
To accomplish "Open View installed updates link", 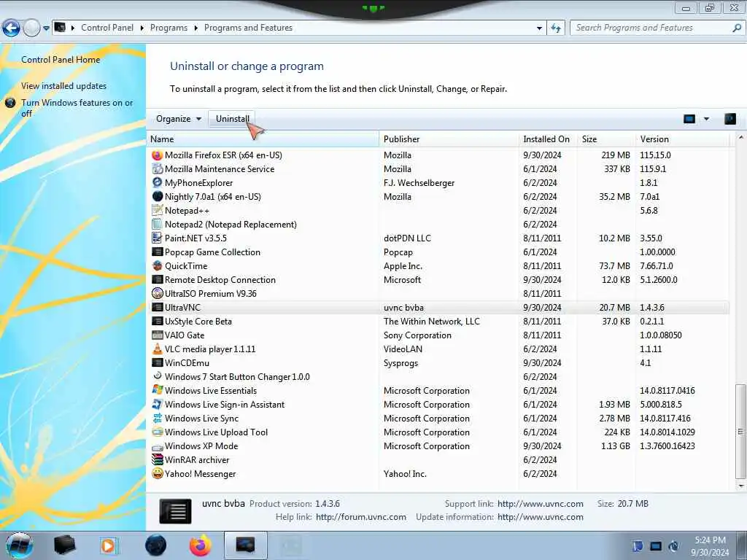I will (64, 86).
